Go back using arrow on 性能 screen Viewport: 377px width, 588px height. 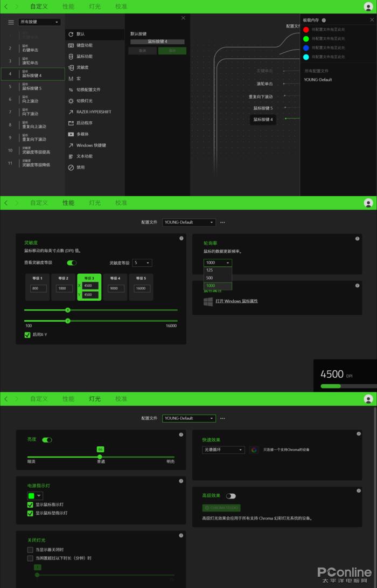[6, 203]
